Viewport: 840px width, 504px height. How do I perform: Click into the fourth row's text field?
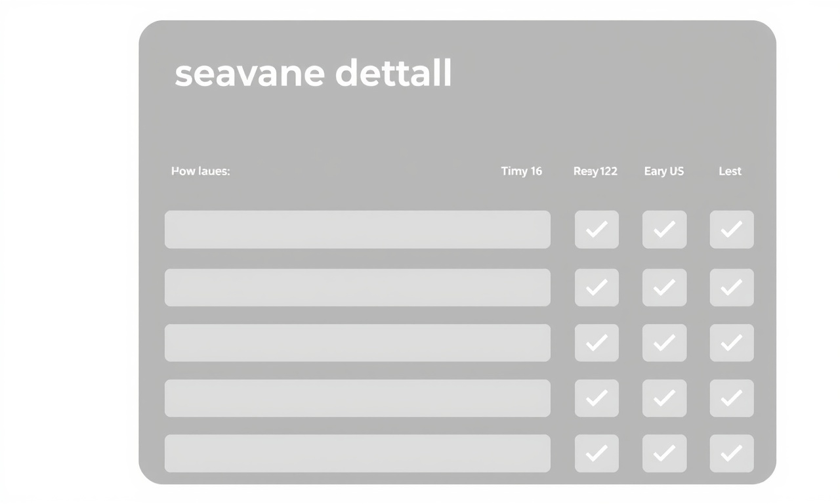point(357,398)
